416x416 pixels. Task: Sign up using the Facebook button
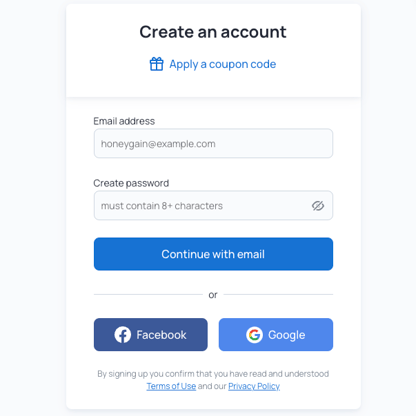pos(151,334)
